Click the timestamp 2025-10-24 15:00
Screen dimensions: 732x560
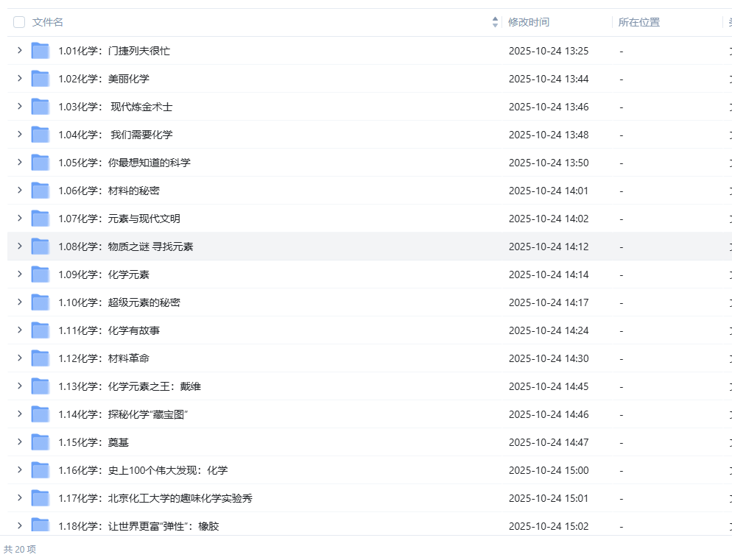click(x=549, y=470)
